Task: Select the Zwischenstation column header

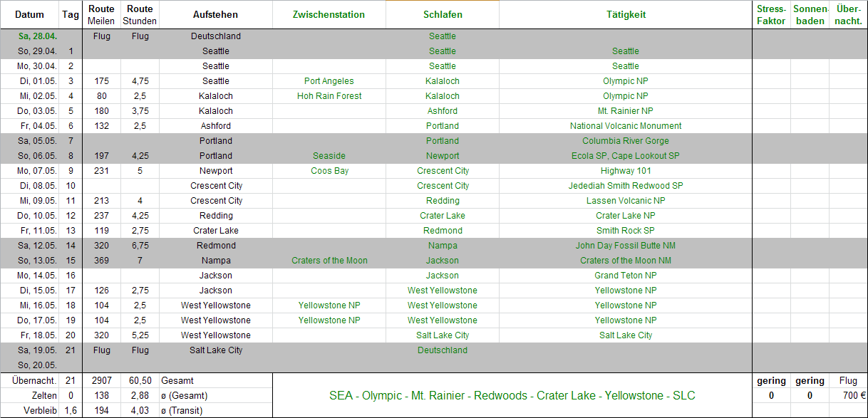Action: pos(329,14)
